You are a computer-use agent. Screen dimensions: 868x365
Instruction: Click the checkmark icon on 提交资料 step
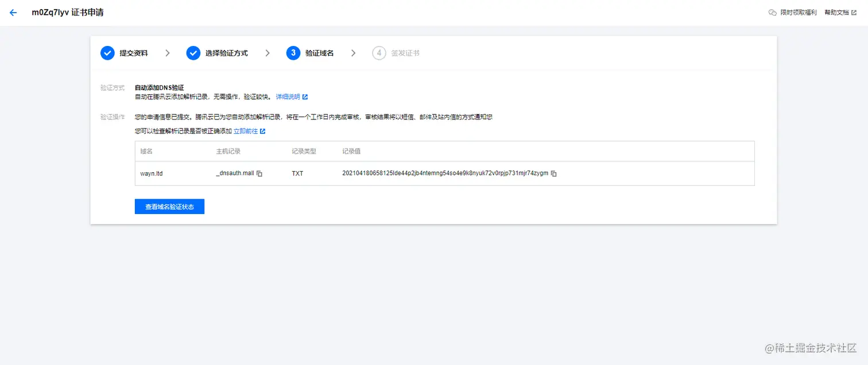coord(107,52)
